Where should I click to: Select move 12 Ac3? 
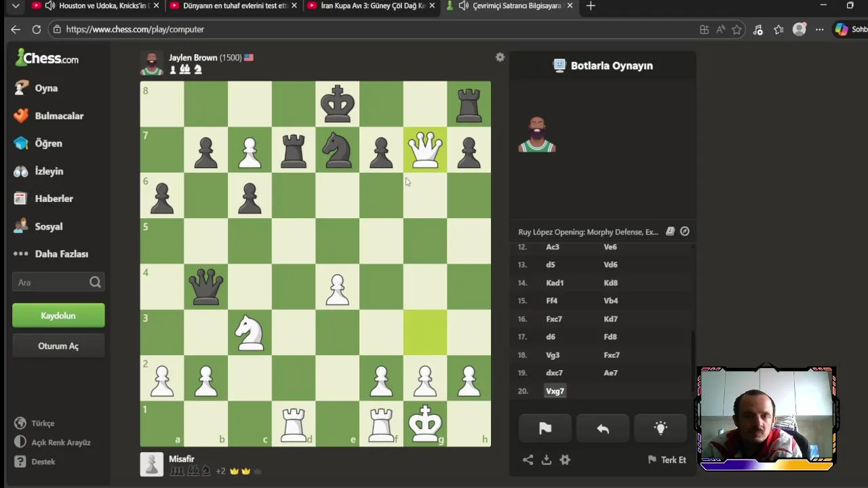tap(553, 247)
